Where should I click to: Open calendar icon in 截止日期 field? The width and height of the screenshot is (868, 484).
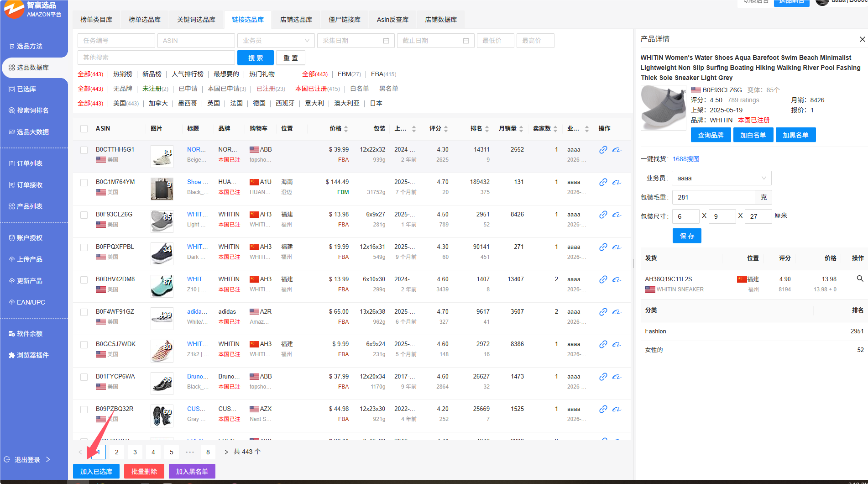(466, 41)
